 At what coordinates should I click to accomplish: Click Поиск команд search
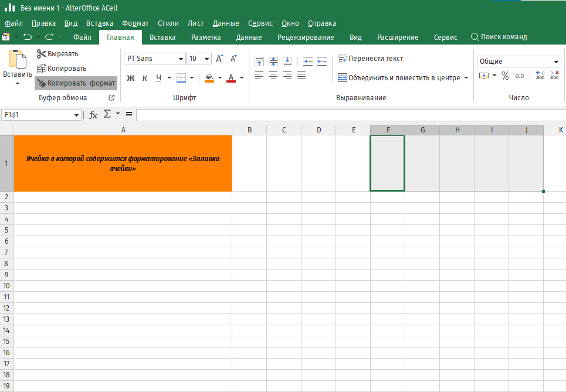point(499,37)
